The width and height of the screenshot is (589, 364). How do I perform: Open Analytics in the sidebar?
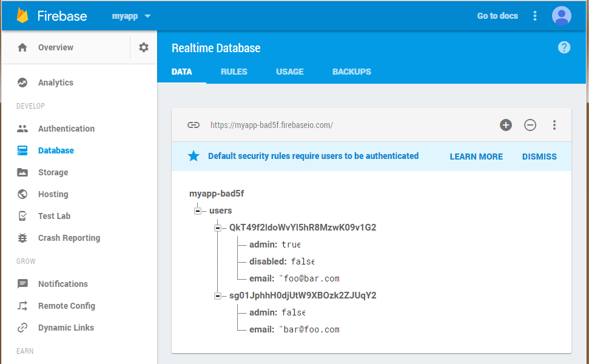coord(56,83)
